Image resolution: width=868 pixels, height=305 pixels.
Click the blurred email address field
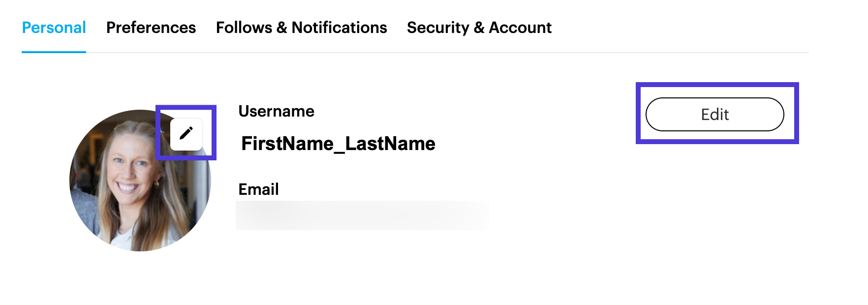[362, 215]
